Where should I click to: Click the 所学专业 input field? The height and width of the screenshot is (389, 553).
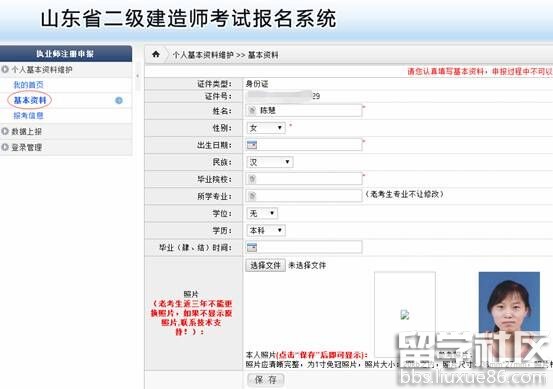[304, 196]
